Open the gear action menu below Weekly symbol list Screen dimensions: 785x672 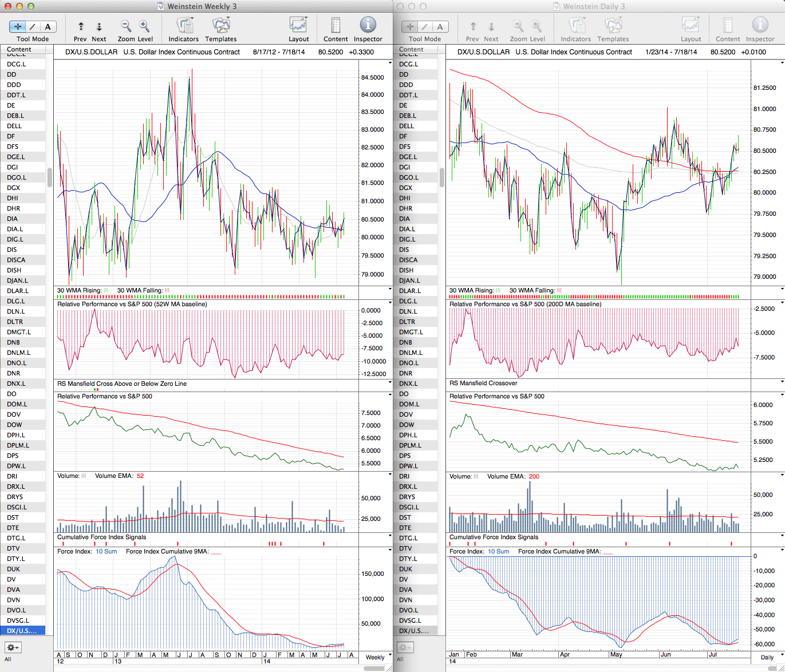[13, 647]
